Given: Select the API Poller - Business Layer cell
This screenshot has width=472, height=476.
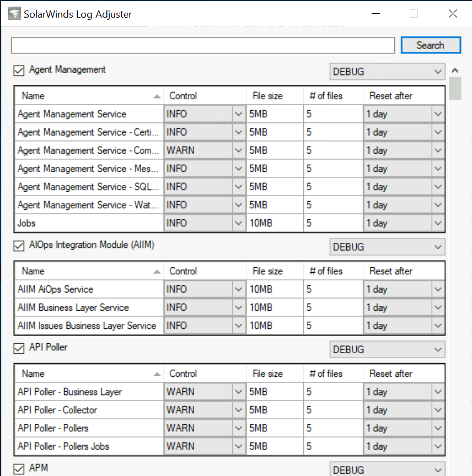Looking at the screenshot, I should point(89,392).
